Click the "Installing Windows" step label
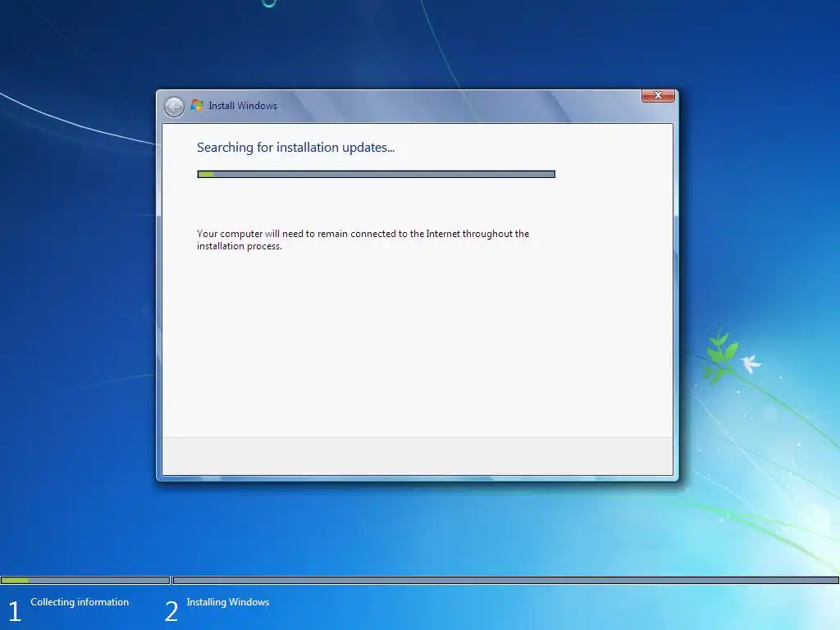Screen dimensions: 840x630 tap(228, 602)
